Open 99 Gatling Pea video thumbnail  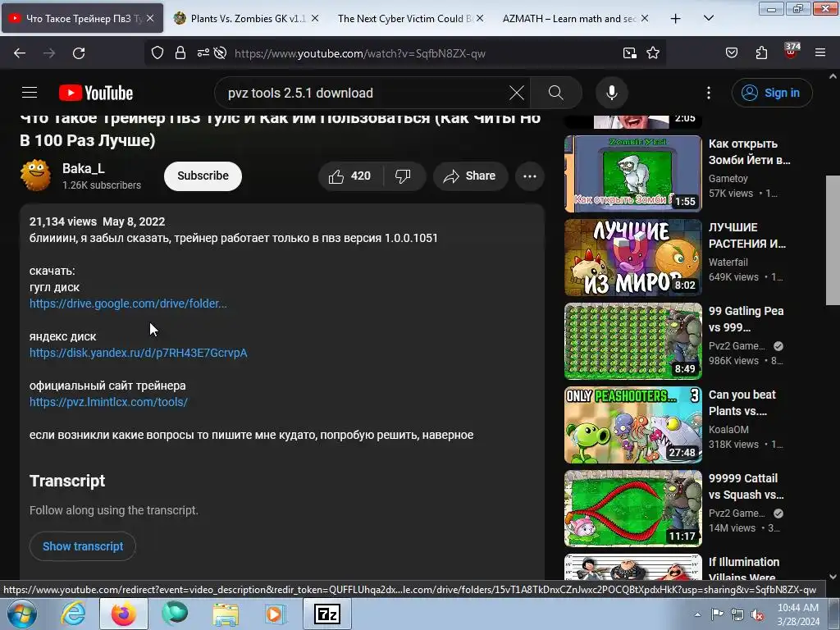(632, 340)
